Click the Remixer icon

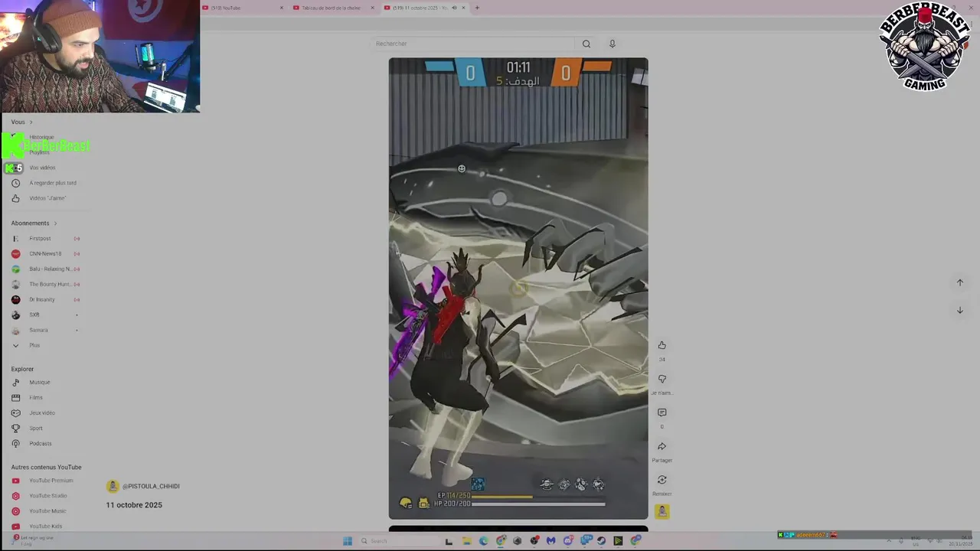coord(662,480)
